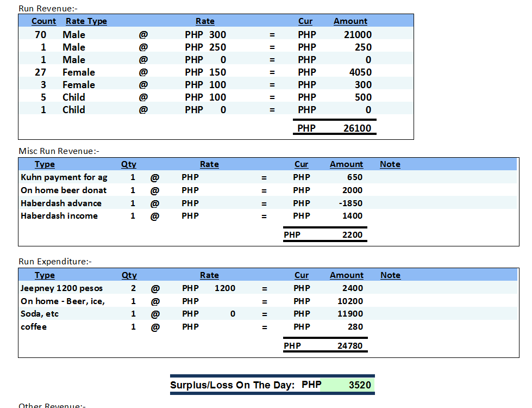Click the Note header in Run Expenditure
Screen dimensions: 532x408
point(390,275)
